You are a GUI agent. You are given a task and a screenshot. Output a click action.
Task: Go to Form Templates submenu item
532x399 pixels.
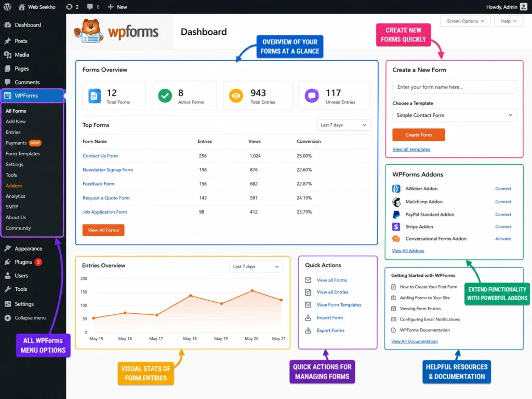[x=23, y=154]
